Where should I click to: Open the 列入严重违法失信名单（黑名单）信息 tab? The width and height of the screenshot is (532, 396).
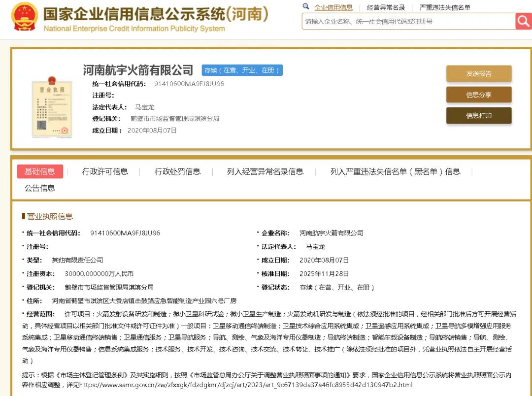pos(395,171)
